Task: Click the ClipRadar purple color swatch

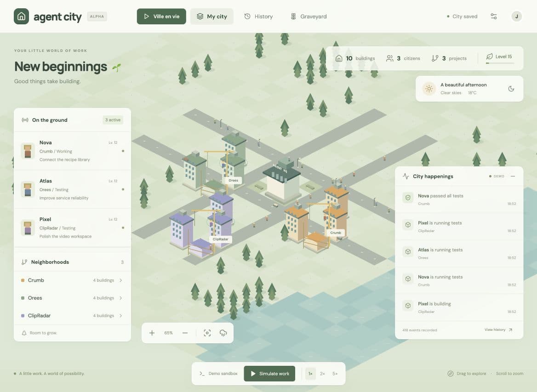Action: [x=23, y=316]
